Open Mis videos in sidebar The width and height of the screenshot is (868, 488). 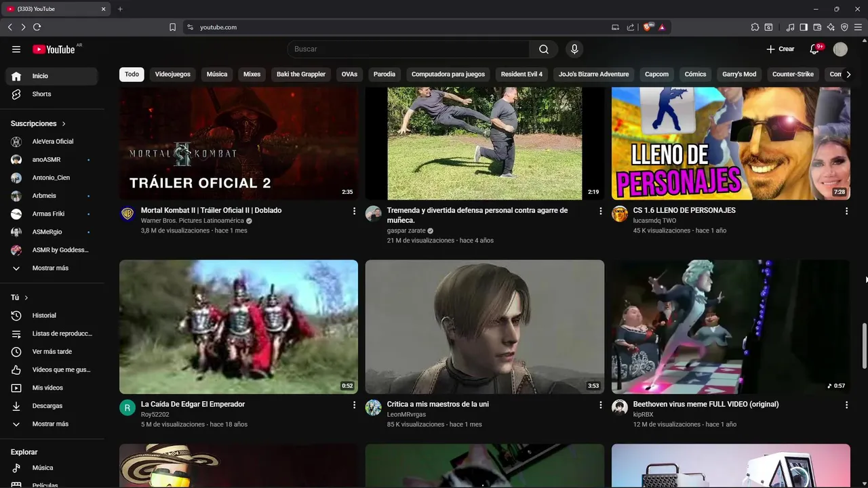tap(52, 388)
